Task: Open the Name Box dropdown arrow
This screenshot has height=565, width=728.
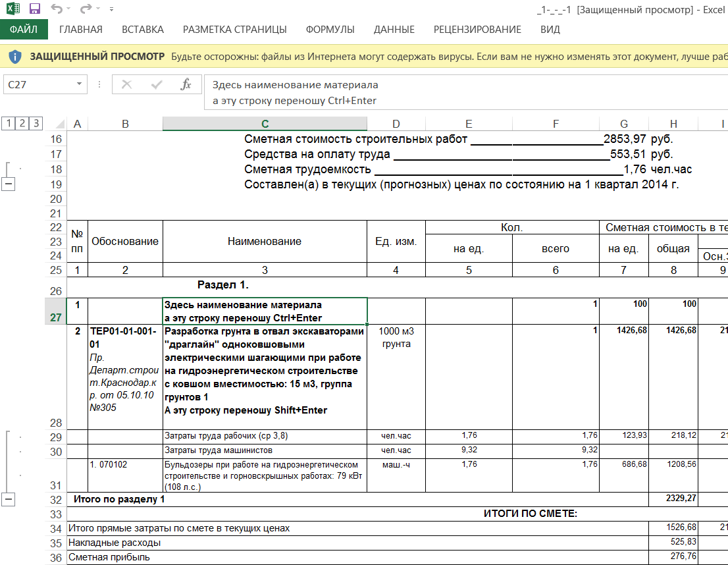Action: [80, 84]
